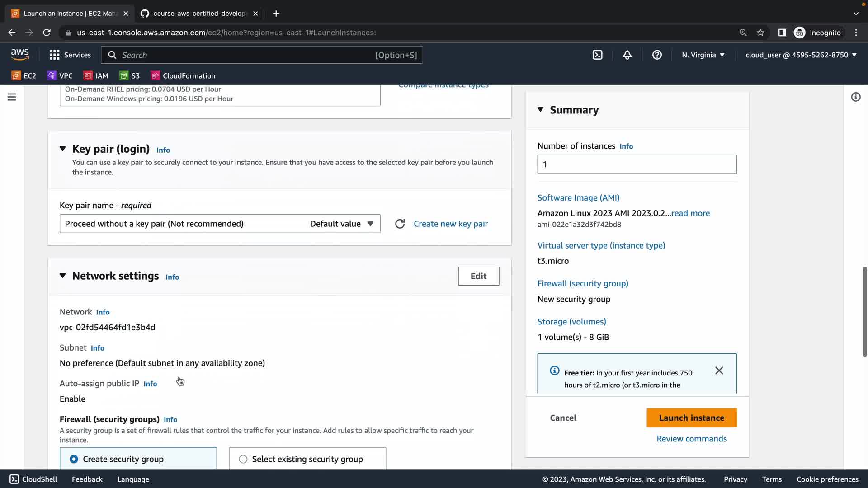Image resolution: width=868 pixels, height=488 pixels.
Task: Switch to the course-aws-certified-developer GitHub tab
Action: pos(199,14)
